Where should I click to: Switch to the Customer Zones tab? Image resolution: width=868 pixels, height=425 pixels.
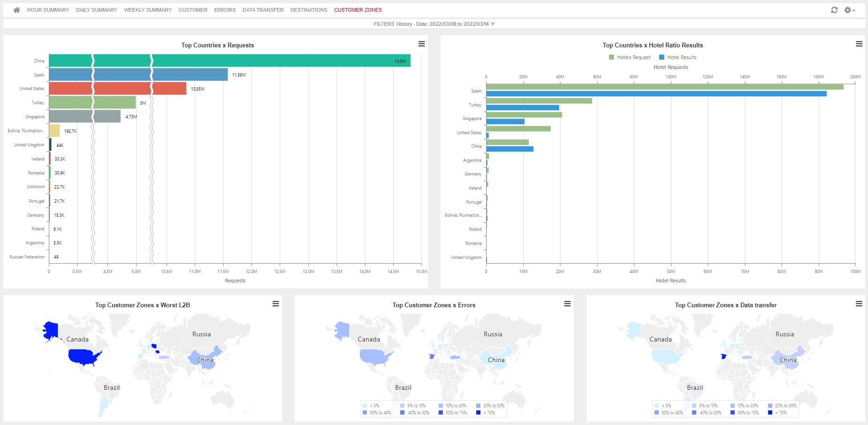point(358,10)
